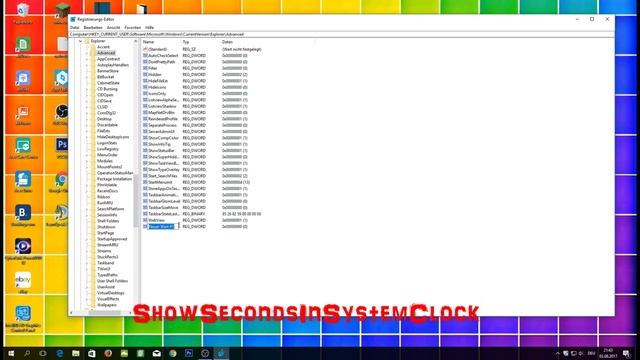Viewport: 640px width, 360px height.
Task: Open the Windows Start menu
Action: pyautogui.click(x=11, y=353)
